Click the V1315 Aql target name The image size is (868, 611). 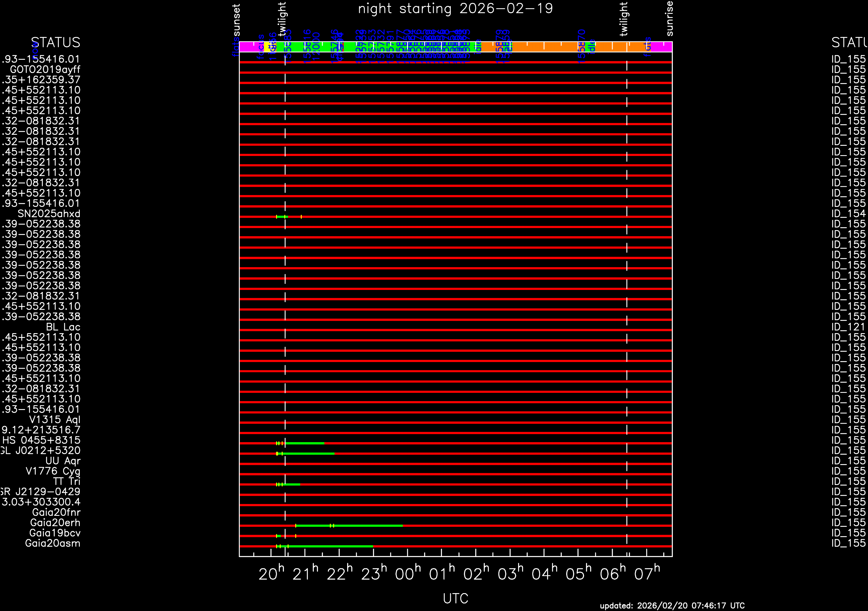pyautogui.click(x=55, y=420)
